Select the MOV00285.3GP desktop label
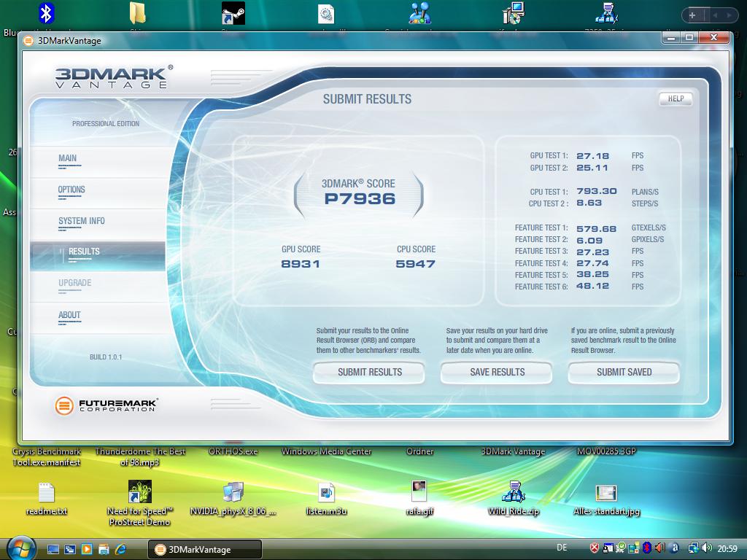747x560 pixels. 606,451
